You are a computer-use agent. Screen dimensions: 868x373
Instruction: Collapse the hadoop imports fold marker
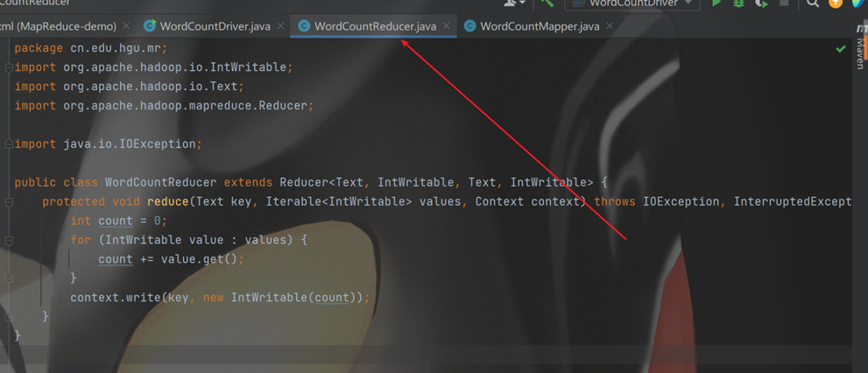click(8, 67)
